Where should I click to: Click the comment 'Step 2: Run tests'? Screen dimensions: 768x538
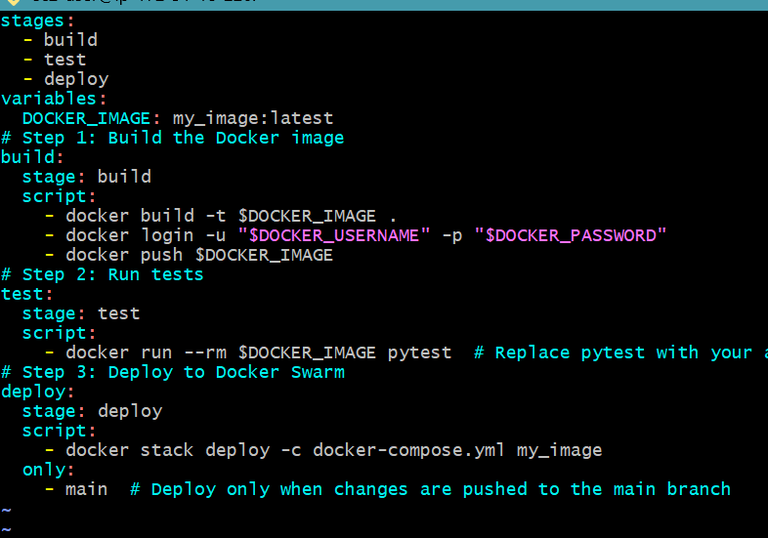coord(113,274)
